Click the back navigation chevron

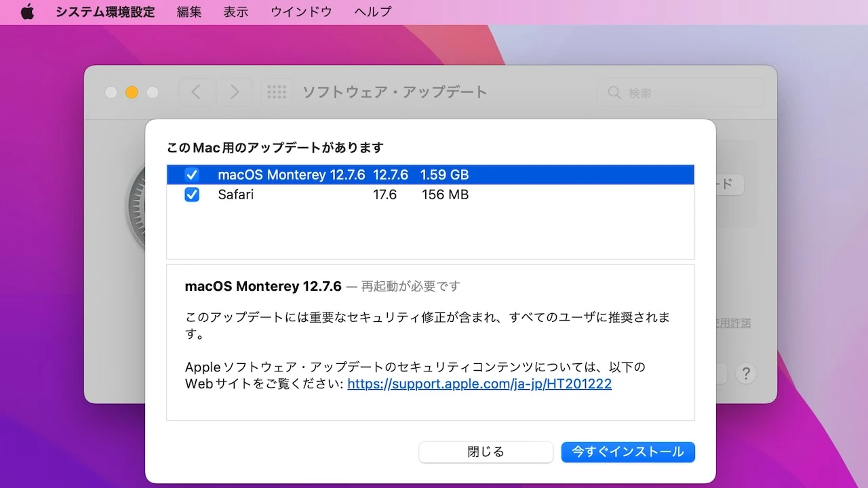[196, 91]
